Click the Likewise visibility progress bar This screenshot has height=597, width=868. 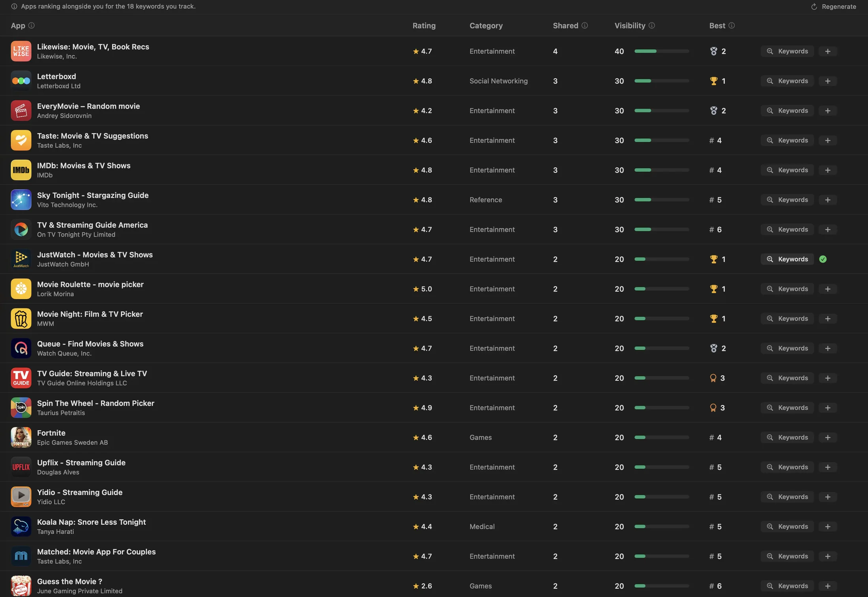662,51
